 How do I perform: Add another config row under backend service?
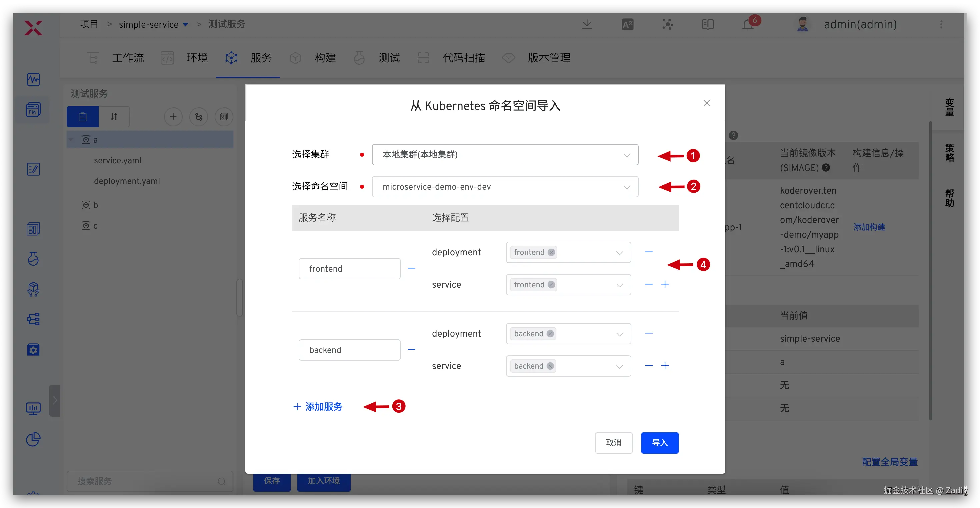click(665, 366)
